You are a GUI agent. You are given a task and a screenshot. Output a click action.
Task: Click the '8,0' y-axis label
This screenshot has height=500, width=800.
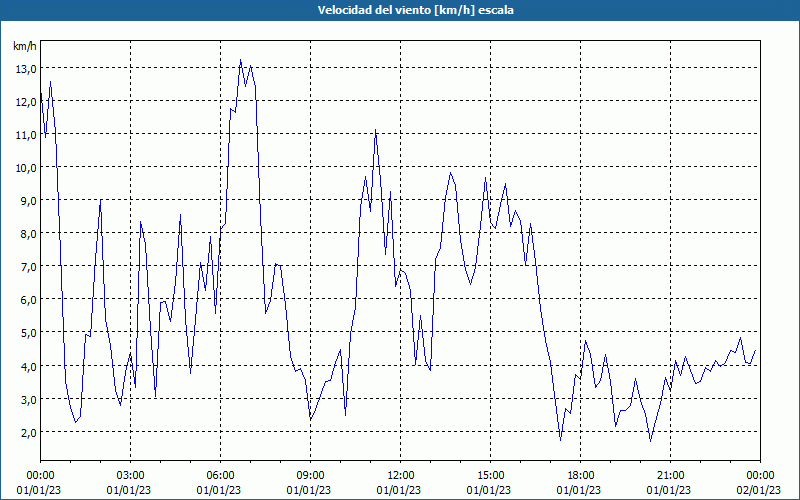(x=29, y=234)
